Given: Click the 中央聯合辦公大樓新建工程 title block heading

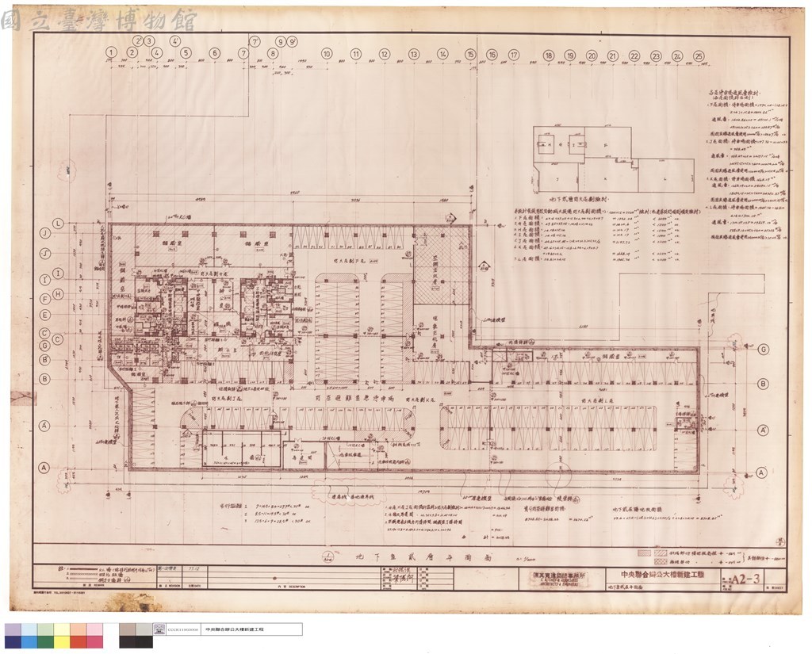Looking at the screenshot, I should point(662,574).
